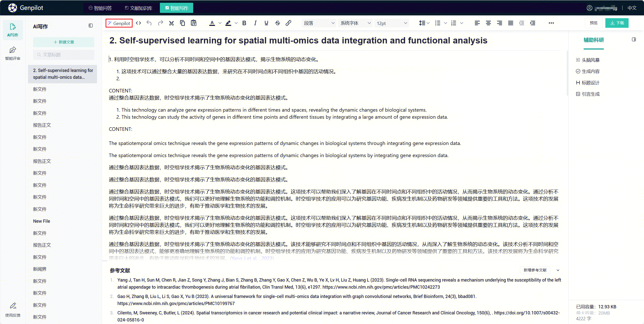This screenshot has height=324, width=644.
Task: Toggle strikethrough formatting
Action: [278, 23]
